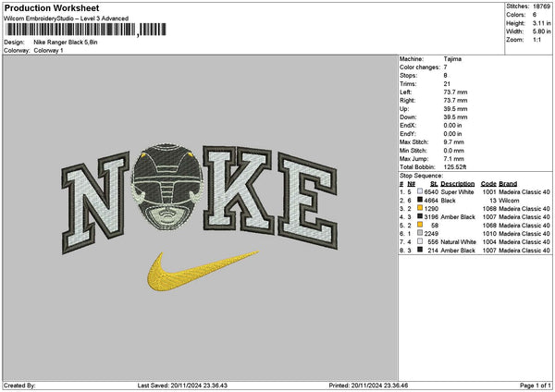Viewport: 555px width, 392px height.
Task: Click the 'Color changes:' label
Action: (x=420, y=67)
